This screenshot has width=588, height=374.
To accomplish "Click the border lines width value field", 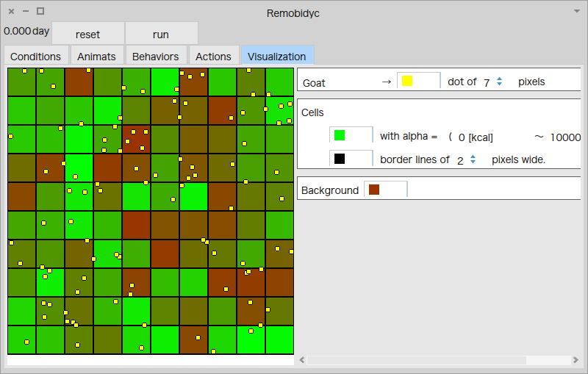I will pyautogui.click(x=461, y=159).
